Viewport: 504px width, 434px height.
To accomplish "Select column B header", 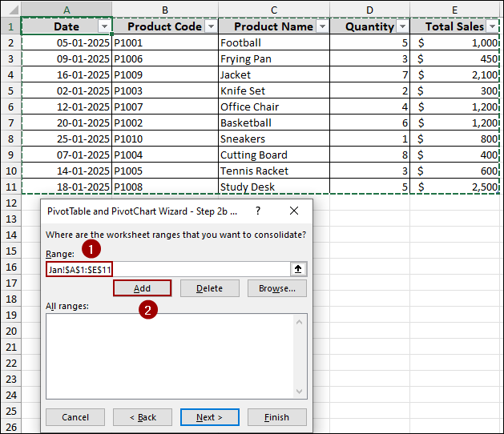I will tap(165, 10).
